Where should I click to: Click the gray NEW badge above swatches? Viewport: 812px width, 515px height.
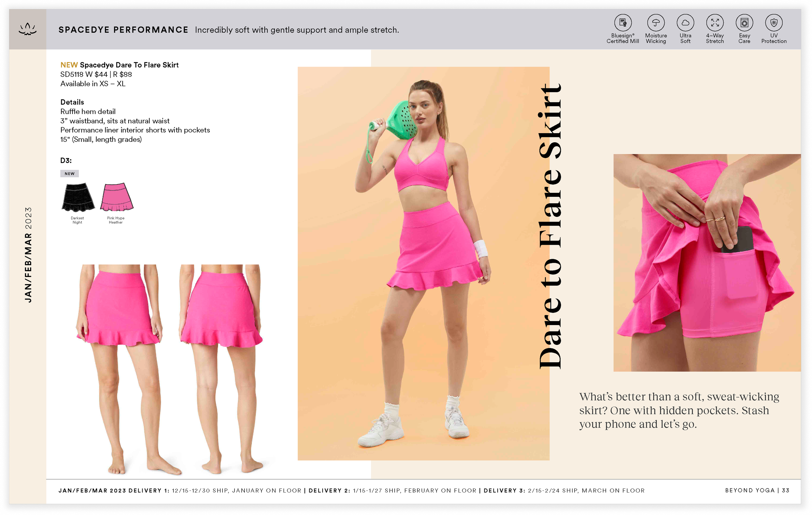(x=70, y=174)
